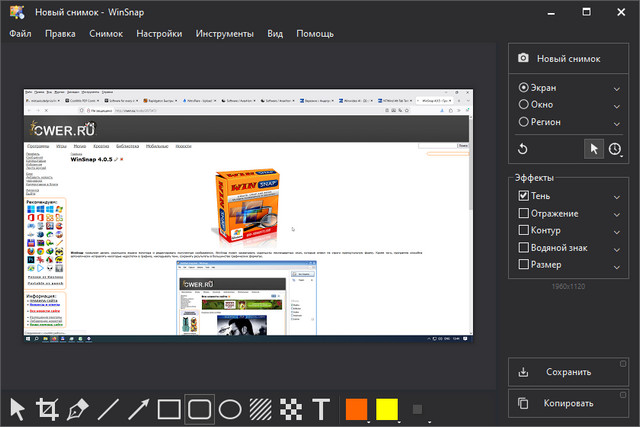Click the Копировать button
This screenshot has height=427, width=640.
[x=568, y=403]
